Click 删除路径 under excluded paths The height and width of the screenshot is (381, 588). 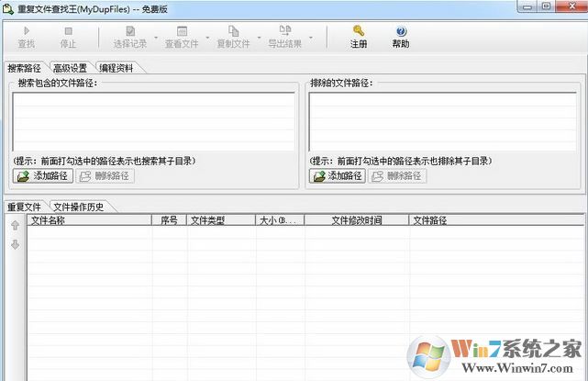[397, 176]
